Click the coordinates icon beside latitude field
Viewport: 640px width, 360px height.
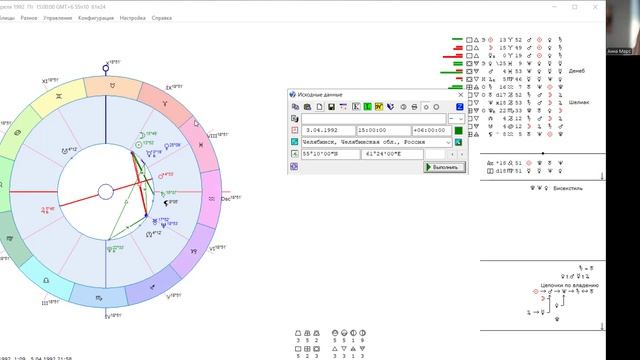(294, 154)
